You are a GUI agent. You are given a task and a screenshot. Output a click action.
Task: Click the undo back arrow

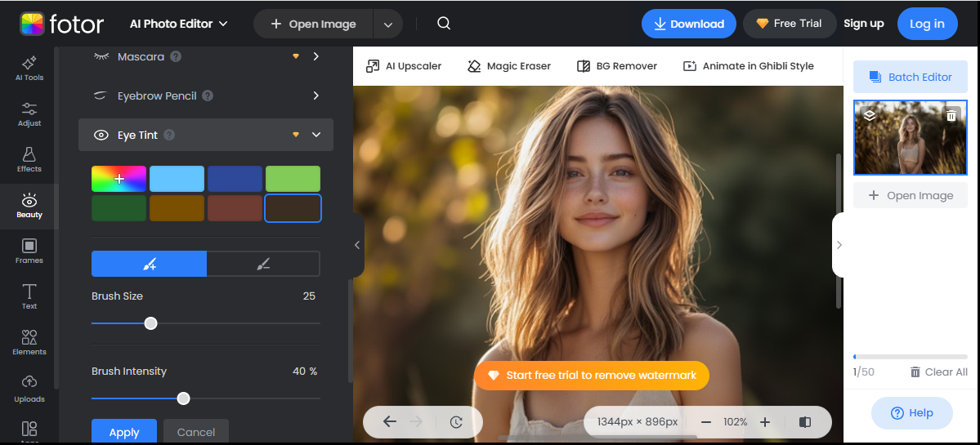389,422
